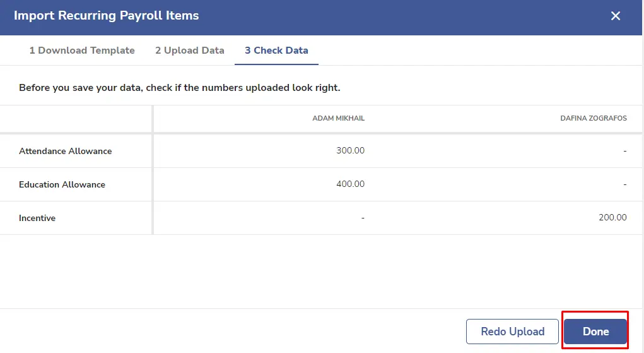Click Dafina Zografos's 200.00 incentive value
Viewport: 644px width, 353px height.
point(612,217)
